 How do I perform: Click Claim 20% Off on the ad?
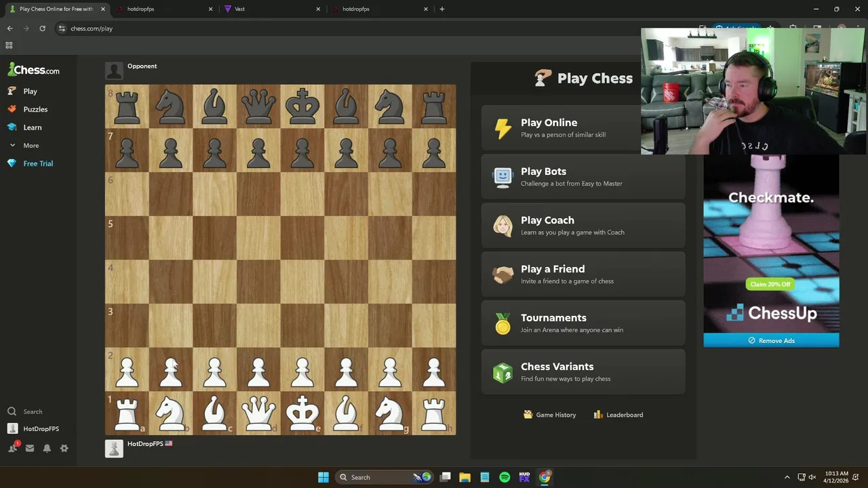tap(770, 284)
